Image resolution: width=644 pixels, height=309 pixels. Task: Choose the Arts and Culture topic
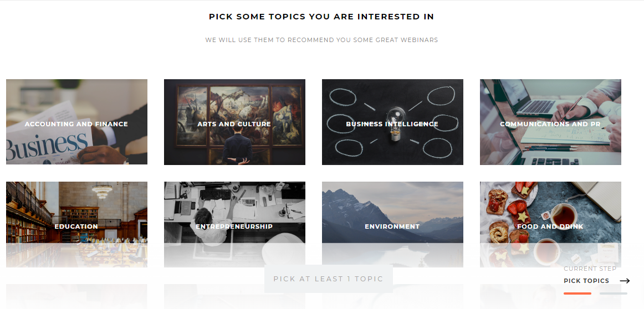[234, 122]
